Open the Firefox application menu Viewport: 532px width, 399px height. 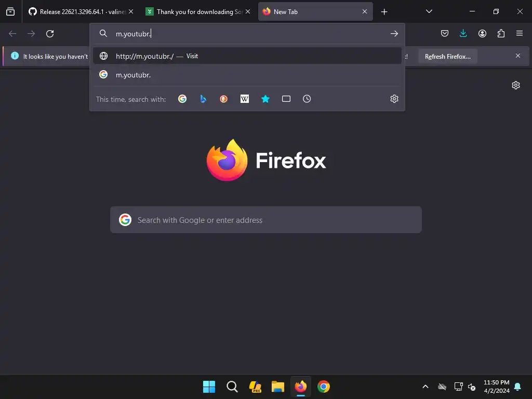click(x=520, y=33)
